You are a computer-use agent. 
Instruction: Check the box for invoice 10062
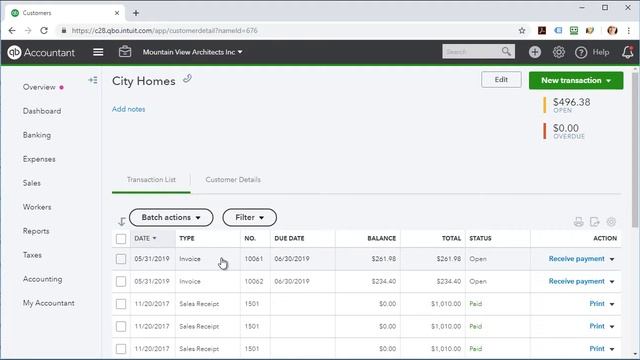[x=121, y=281]
